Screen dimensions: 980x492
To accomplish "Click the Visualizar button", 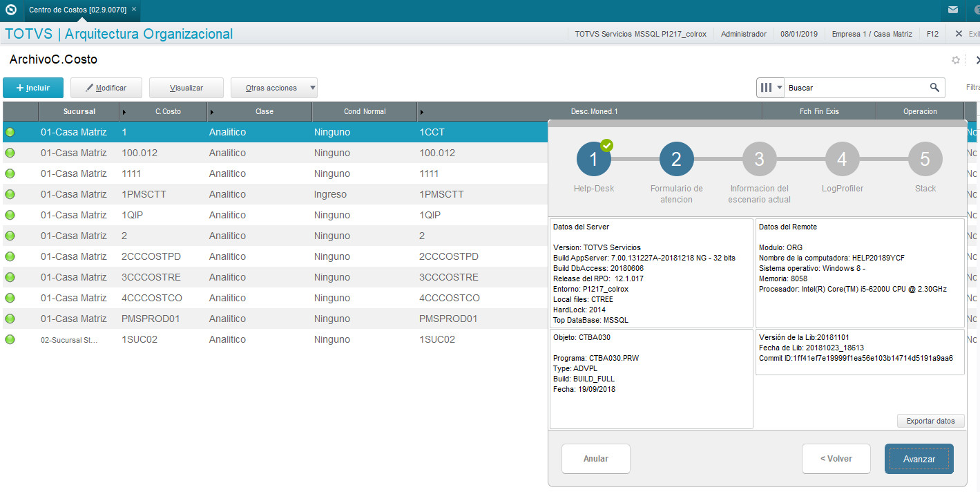I will tap(186, 88).
